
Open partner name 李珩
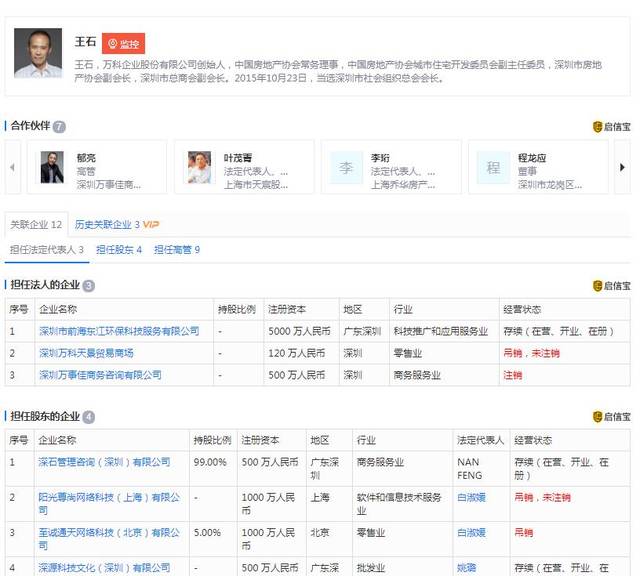point(380,158)
